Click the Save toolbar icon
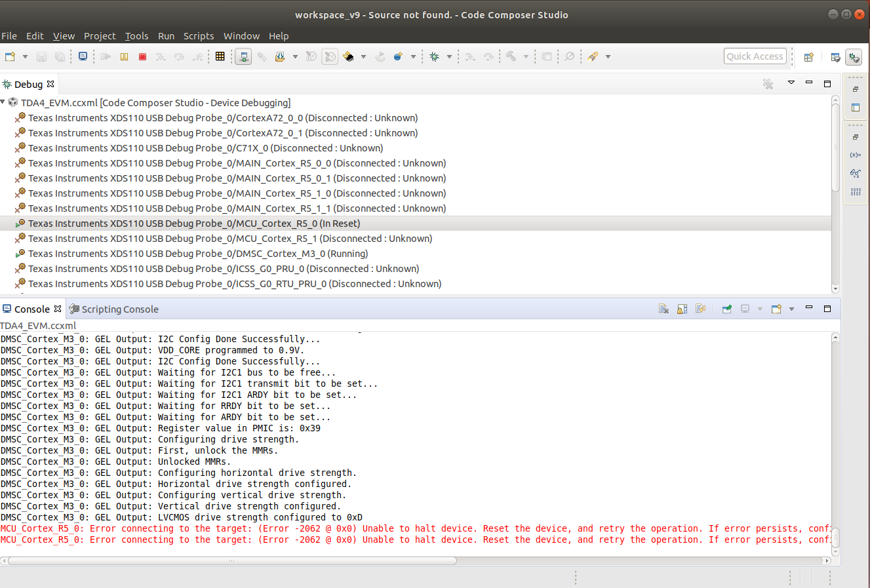 tap(41, 57)
